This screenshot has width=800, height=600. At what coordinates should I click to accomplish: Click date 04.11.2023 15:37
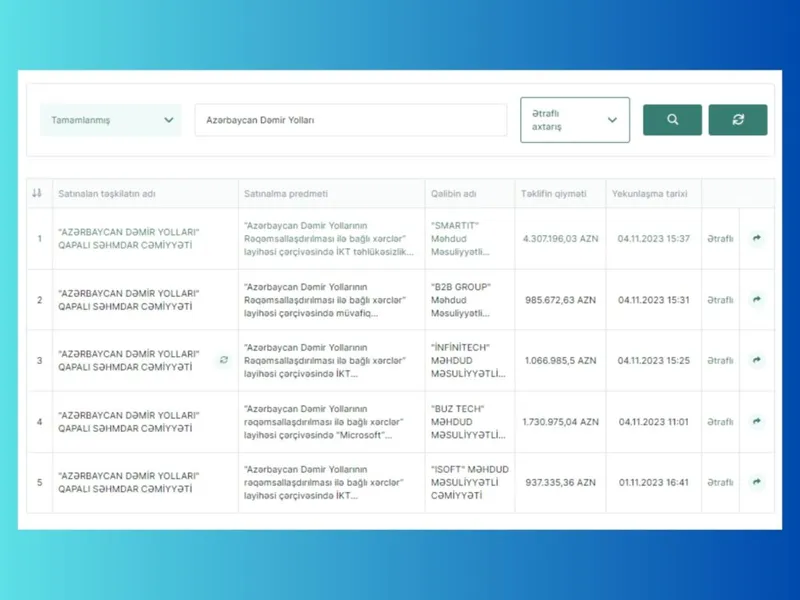click(x=654, y=238)
